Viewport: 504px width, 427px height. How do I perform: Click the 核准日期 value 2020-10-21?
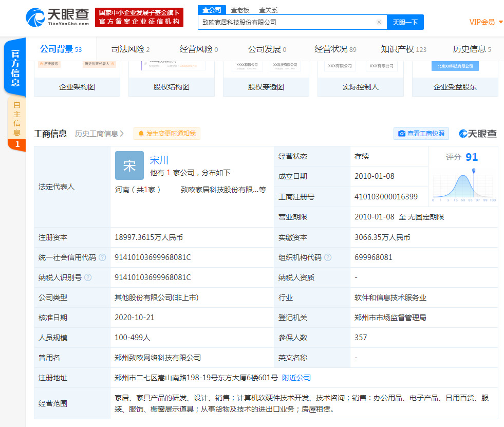(x=135, y=318)
